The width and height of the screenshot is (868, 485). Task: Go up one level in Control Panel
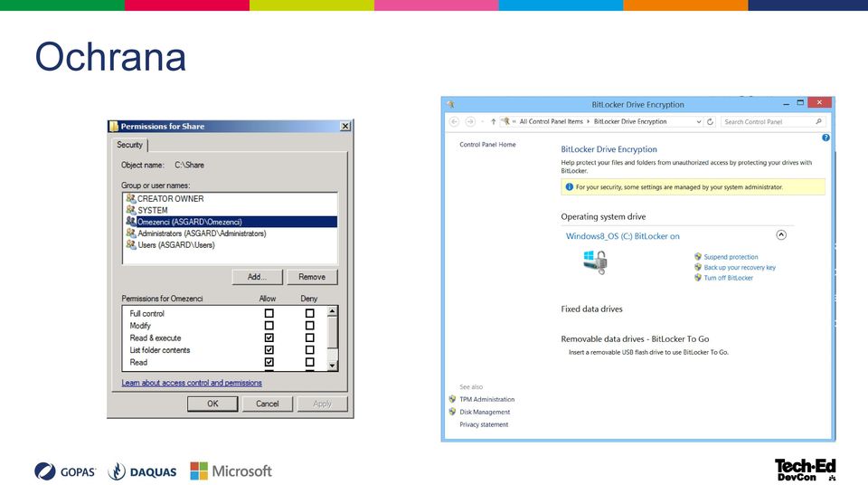pyautogui.click(x=493, y=121)
